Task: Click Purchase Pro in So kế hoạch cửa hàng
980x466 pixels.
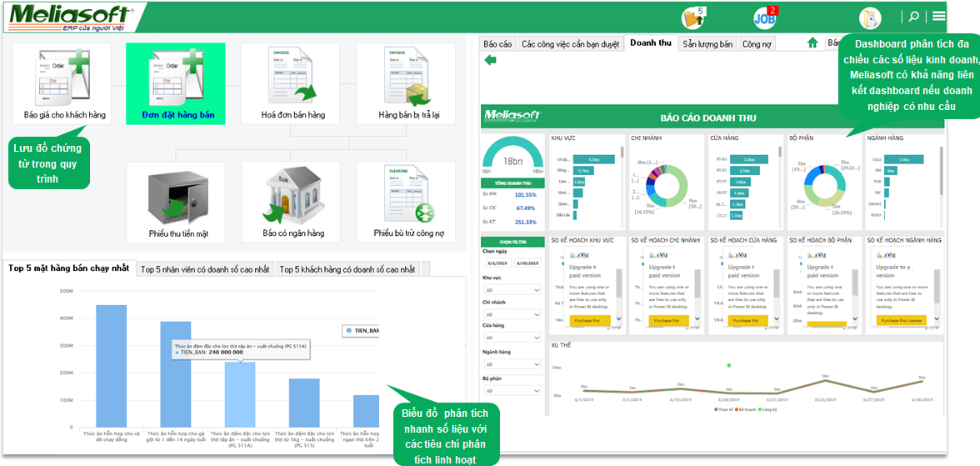Action: (x=747, y=319)
